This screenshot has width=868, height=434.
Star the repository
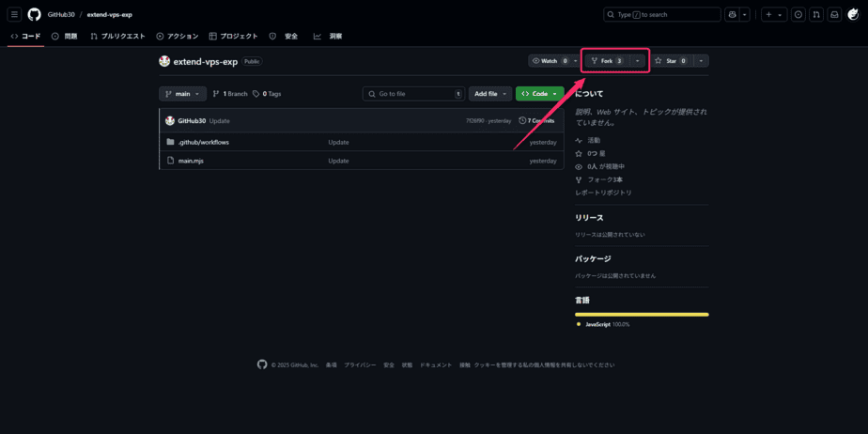tap(671, 61)
